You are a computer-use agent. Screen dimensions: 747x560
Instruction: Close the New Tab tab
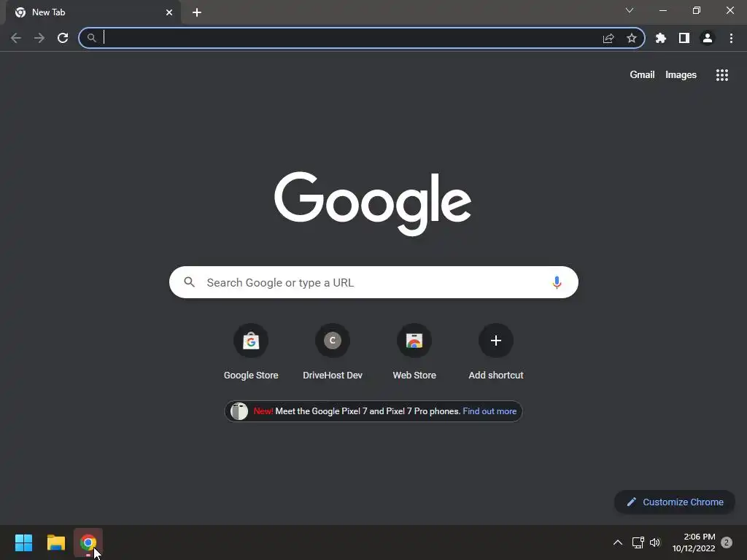pos(169,12)
